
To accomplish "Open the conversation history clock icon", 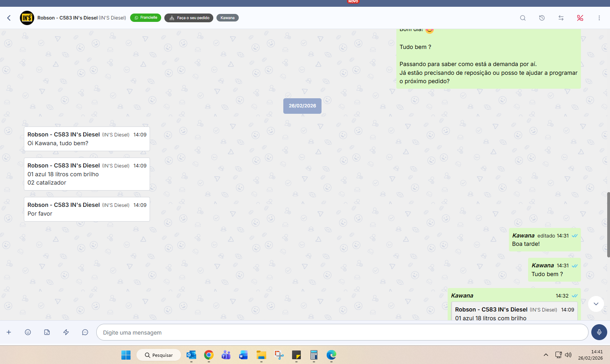I will (x=542, y=18).
